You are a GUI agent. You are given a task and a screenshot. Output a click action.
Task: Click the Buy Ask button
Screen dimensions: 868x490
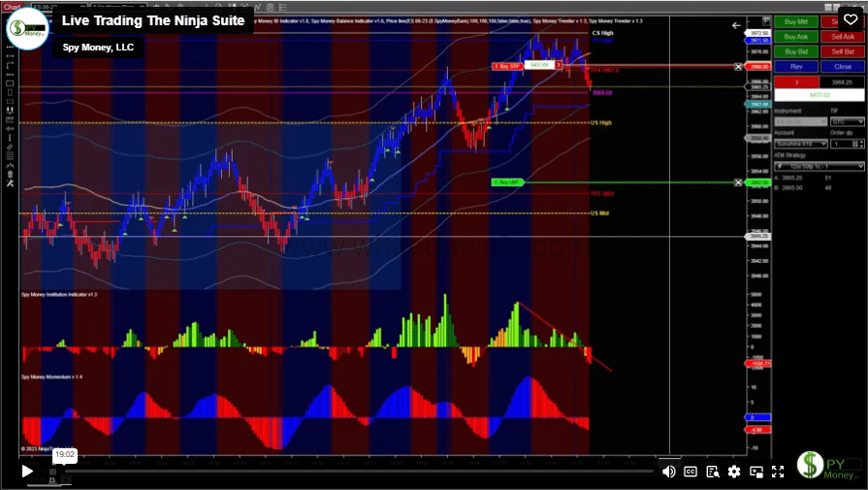[796, 36]
